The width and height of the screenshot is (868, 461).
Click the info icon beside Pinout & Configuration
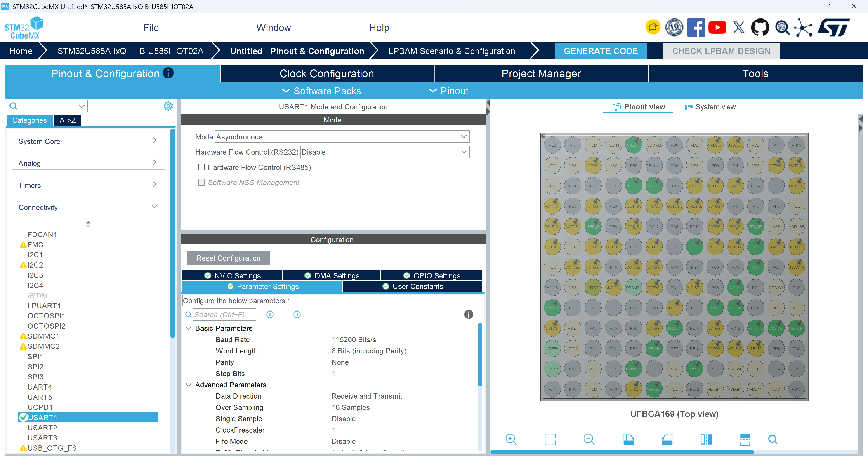[168, 73]
